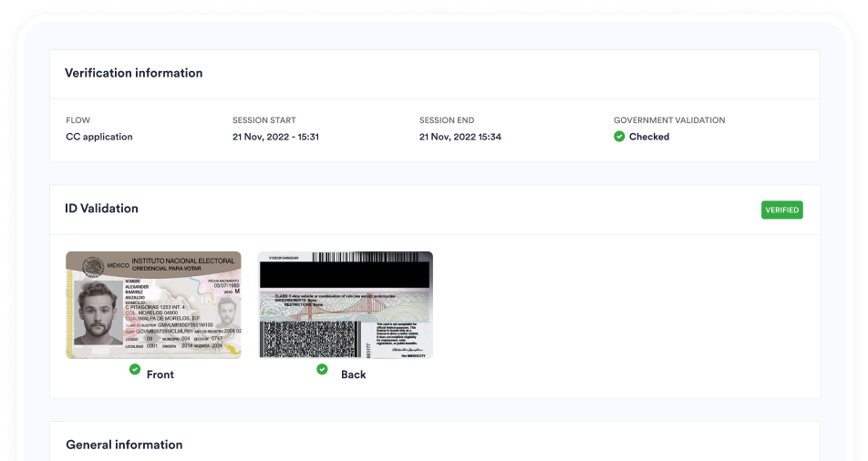Open the front ID card image
Screen dimensions: 868x461
pyautogui.click(x=153, y=305)
